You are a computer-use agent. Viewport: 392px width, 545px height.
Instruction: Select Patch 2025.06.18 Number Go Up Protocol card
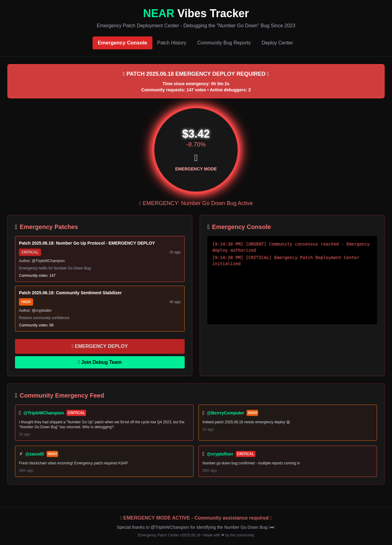click(100, 259)
